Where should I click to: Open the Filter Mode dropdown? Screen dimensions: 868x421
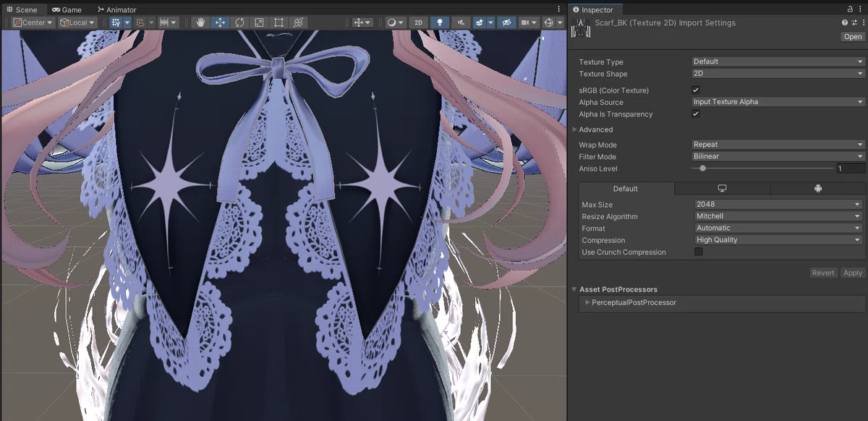pyautogui.click(x=778, y=156)
